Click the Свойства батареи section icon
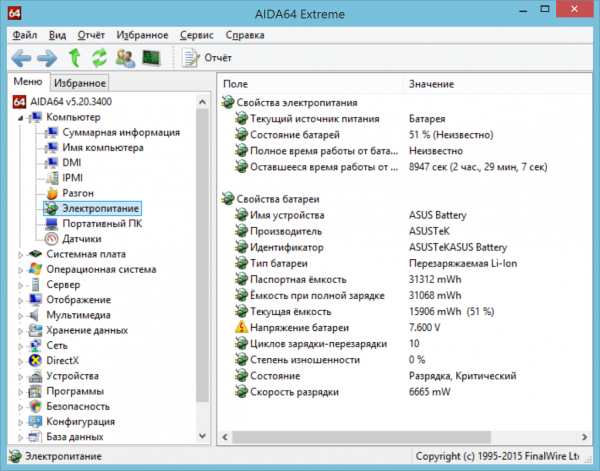This screenshot has height=471, width=600. click(x=228, y=199)
